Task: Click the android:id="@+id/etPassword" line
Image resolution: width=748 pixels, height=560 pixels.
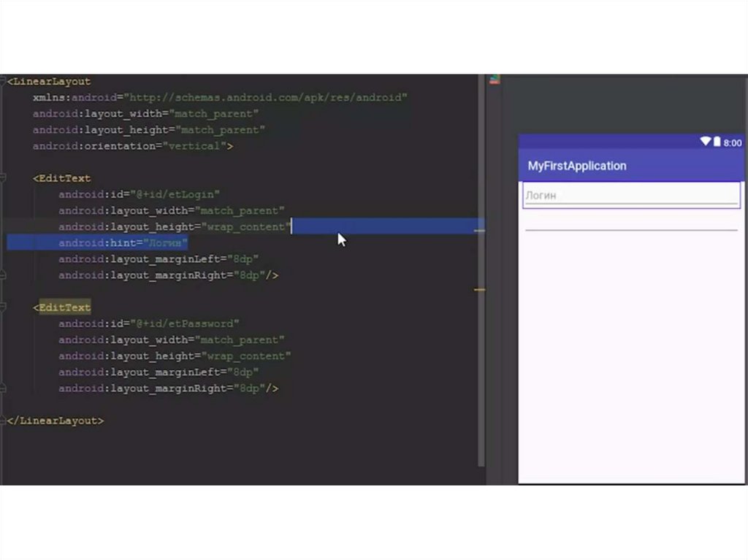Action: click(149, 324)
